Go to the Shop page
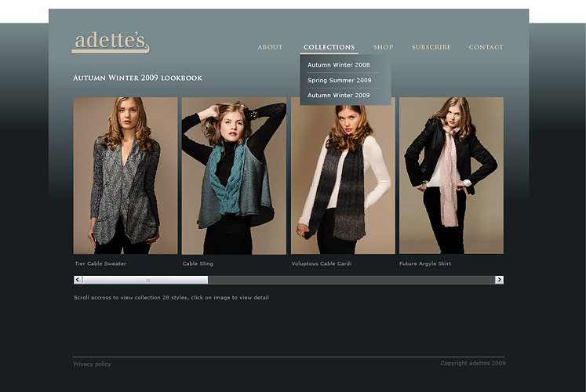 [383, 47]
